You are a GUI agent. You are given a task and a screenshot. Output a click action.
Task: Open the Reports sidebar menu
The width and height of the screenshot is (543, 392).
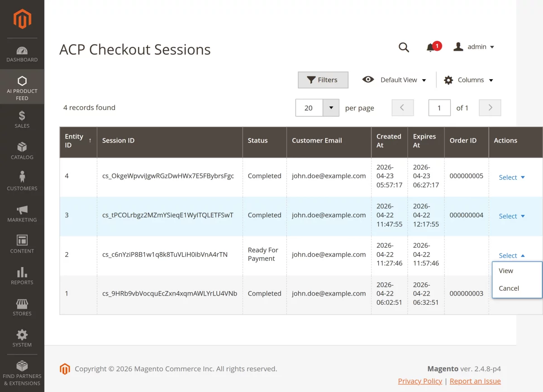[22, 275]
